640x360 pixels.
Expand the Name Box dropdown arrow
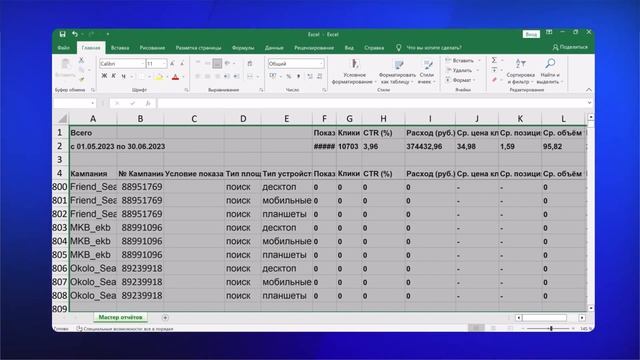tap(92, 103)
